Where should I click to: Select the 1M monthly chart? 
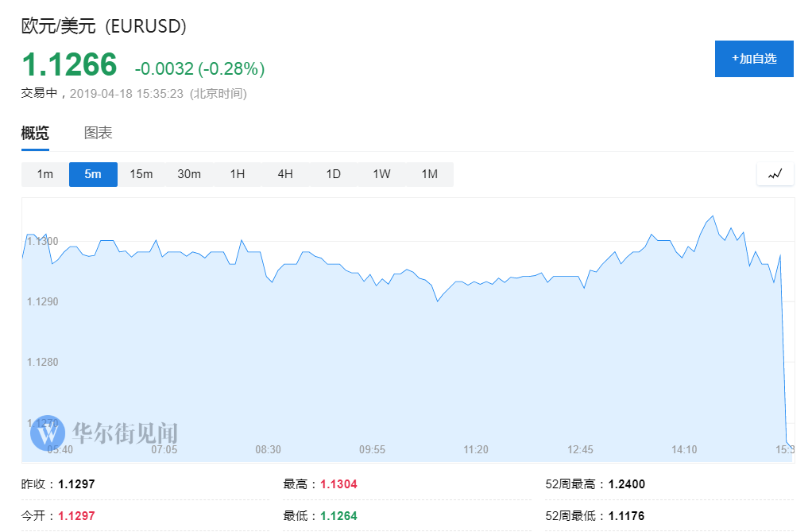tap(430, 174)
